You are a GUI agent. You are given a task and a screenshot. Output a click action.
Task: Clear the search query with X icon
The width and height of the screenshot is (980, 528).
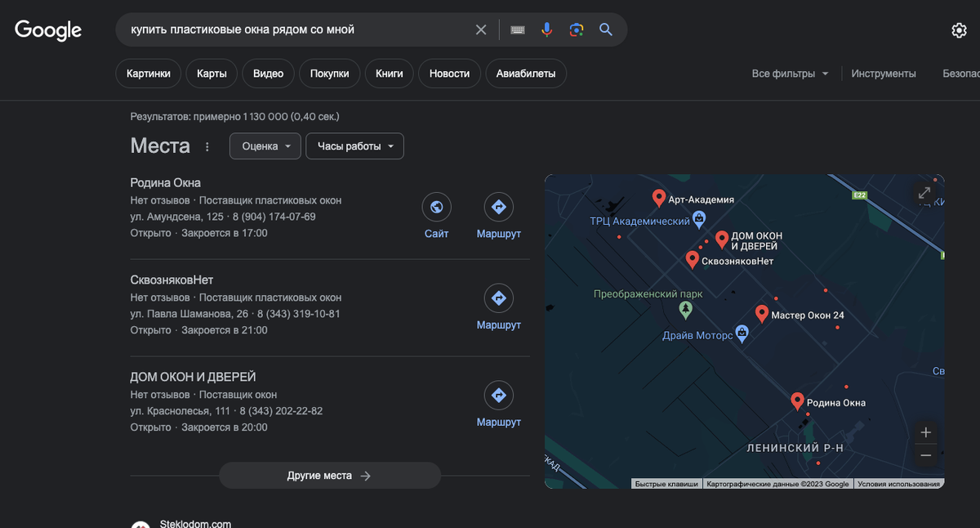pos(481,29)
